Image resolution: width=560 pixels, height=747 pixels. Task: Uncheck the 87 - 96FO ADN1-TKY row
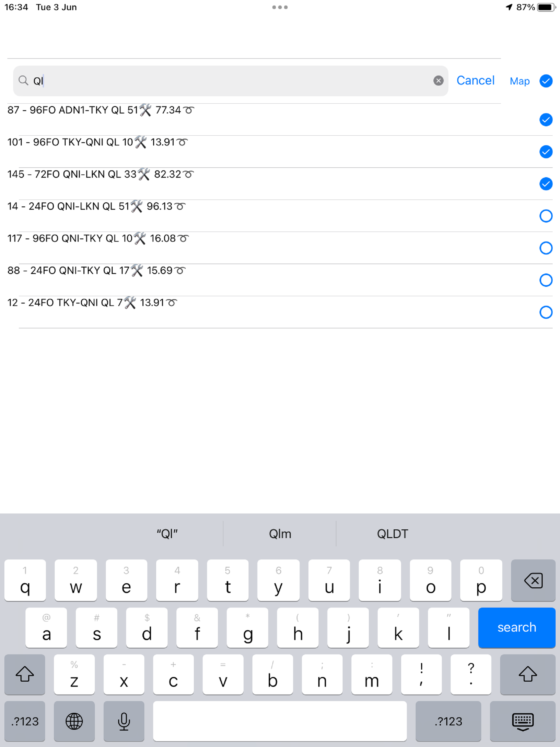point(546,119)
